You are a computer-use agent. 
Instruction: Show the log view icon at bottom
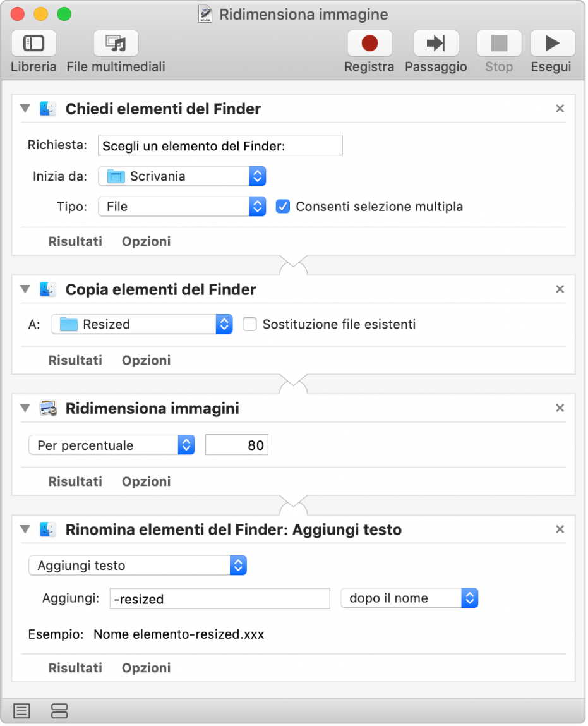[x=21, y=711]
